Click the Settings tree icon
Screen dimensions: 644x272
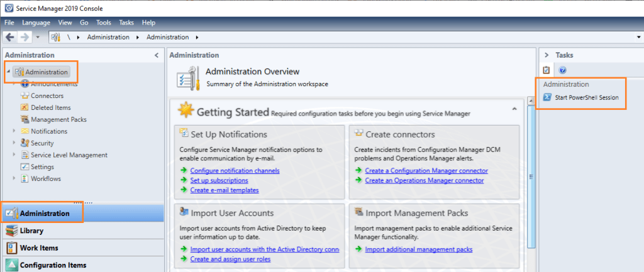pos(25,167)
